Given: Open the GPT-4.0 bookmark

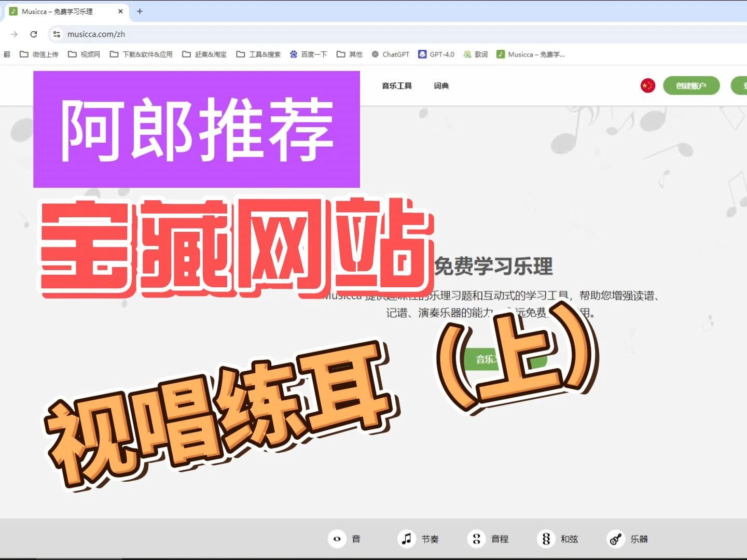Looking at the screenshot, I should tap(436, 54).
